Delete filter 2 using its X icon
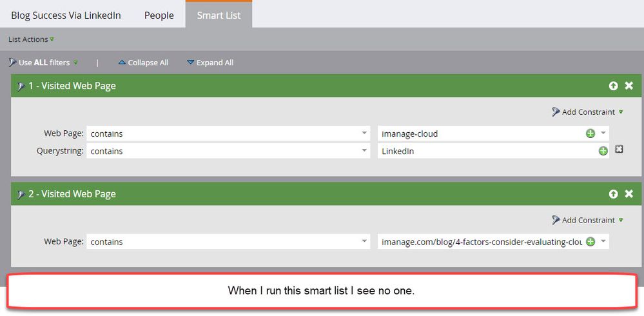 point(629,194)
